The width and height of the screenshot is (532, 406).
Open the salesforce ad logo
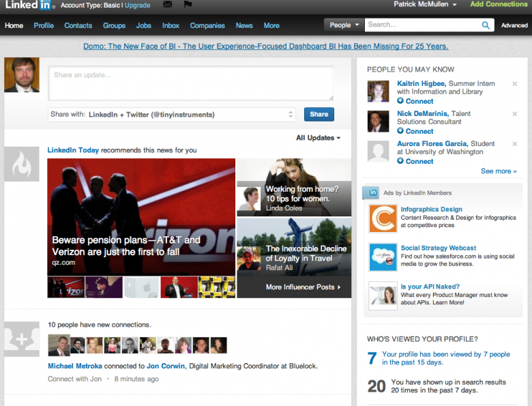pos(383,257)
